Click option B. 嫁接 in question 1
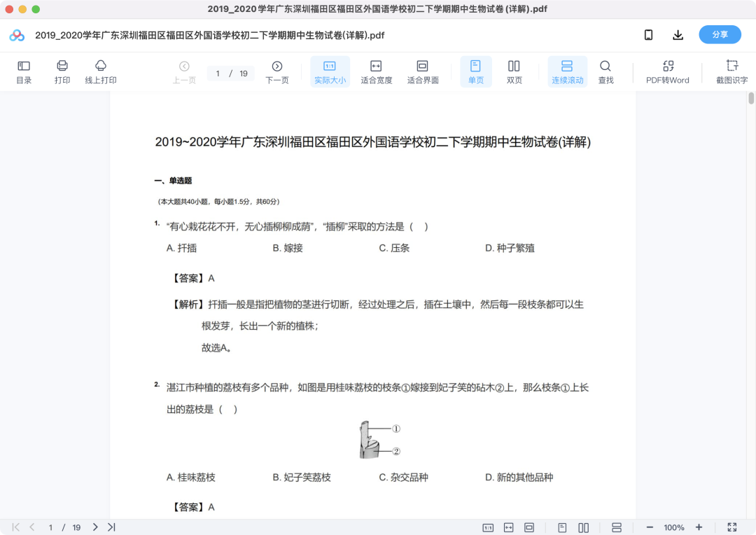Image resolution: width=756 pixels, height=535 pixels. tap(288, 248)
